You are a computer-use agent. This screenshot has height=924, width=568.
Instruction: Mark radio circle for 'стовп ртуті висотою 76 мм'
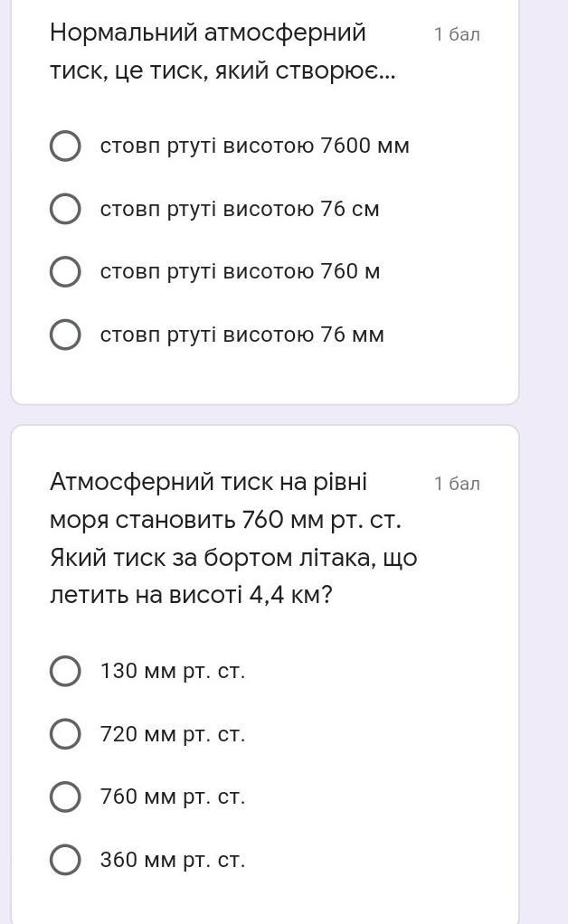[65, 335]
